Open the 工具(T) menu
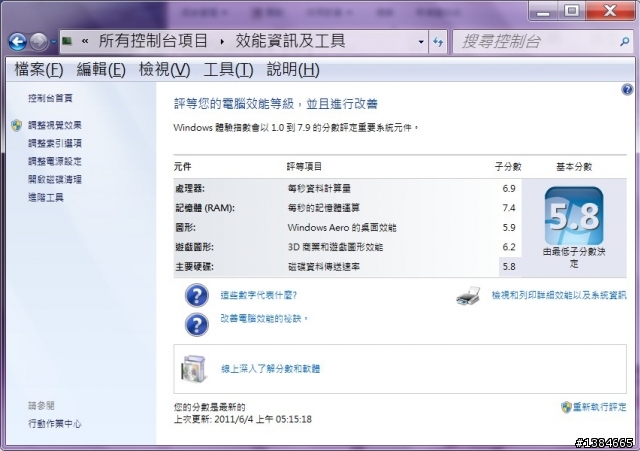640x451 pixels. pos(228,69)
